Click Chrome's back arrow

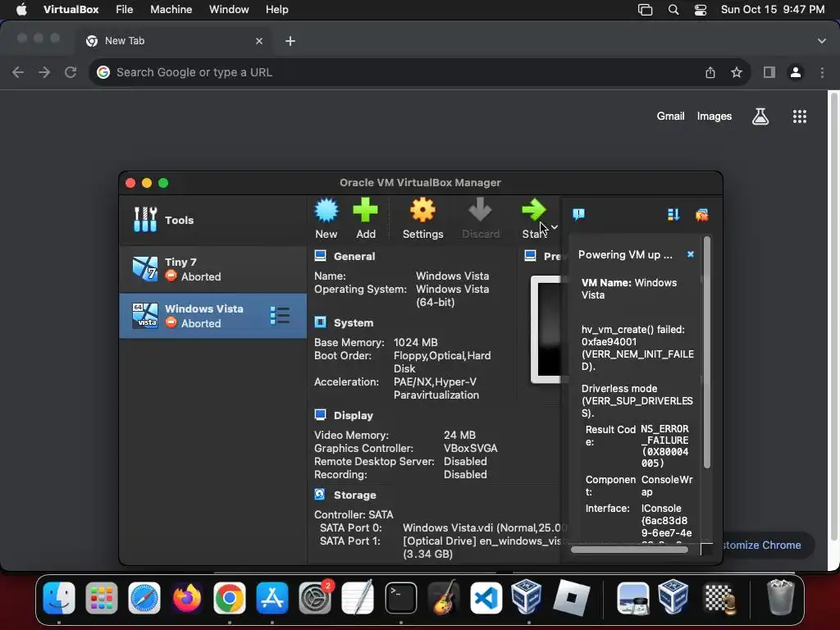tap(18, 72)
